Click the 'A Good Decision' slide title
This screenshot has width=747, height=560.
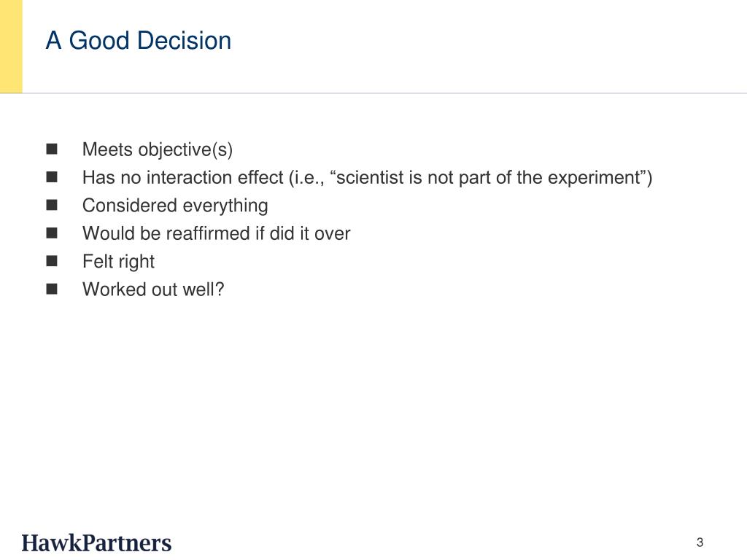[138, 41]
